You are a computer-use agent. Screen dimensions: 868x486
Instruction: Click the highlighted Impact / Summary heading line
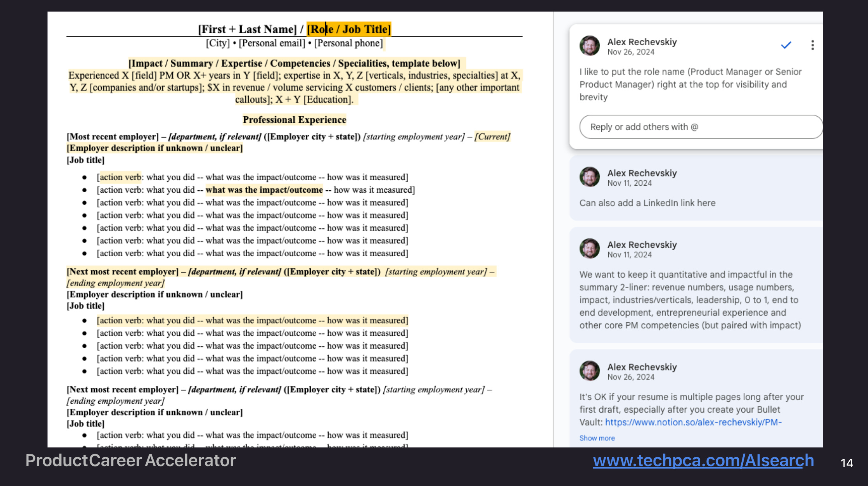click(x=294, y=63)
